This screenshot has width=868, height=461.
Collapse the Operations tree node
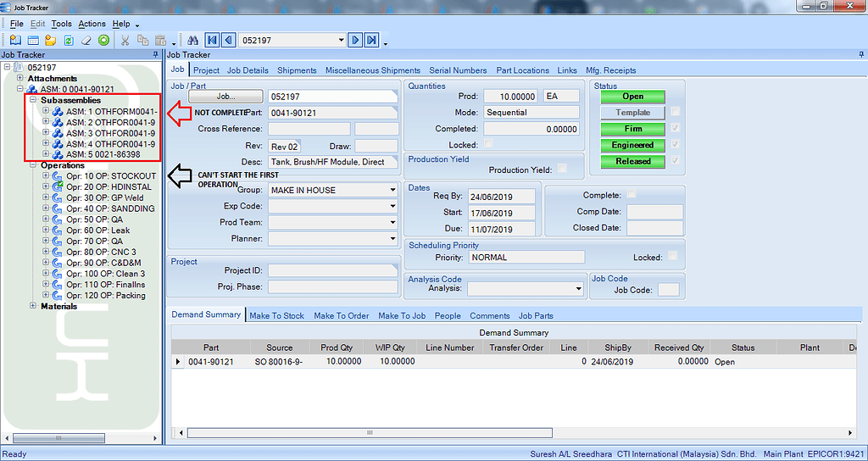(x=33, y=165)
